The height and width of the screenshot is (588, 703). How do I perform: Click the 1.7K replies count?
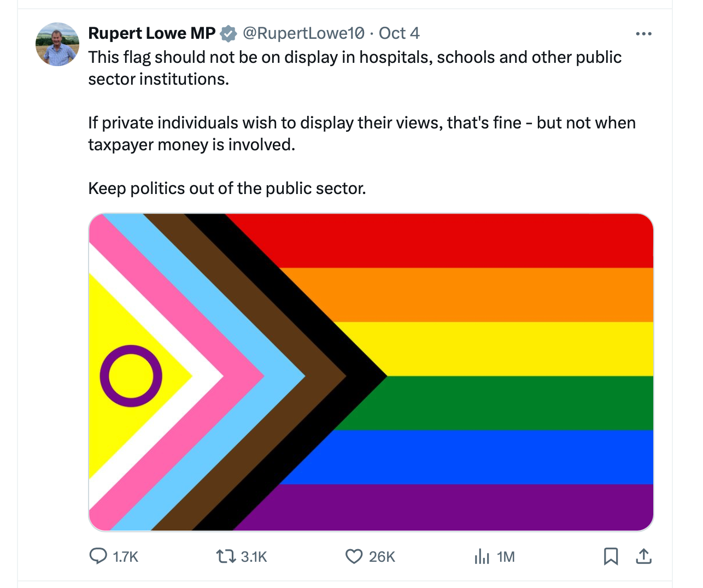click(126, 556)
